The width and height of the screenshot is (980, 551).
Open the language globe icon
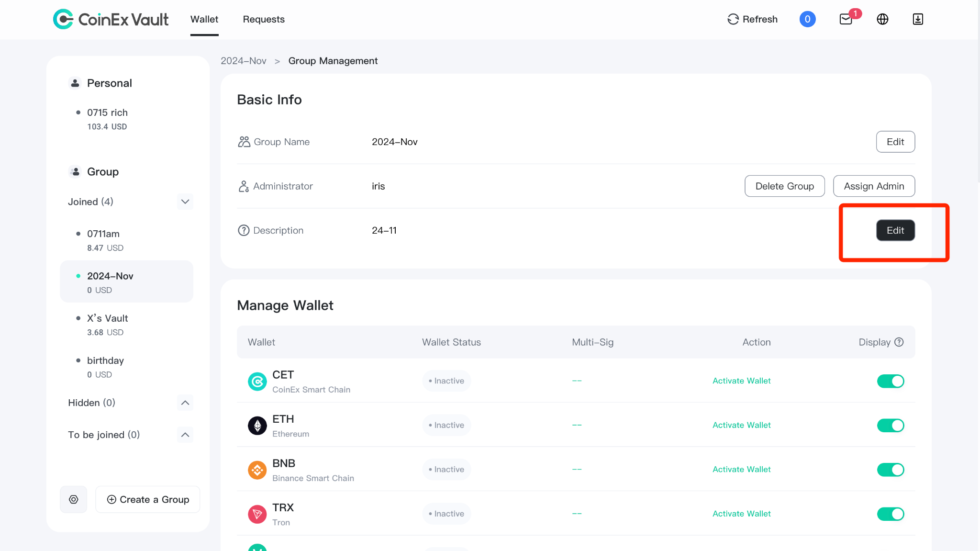coord(882,19)
